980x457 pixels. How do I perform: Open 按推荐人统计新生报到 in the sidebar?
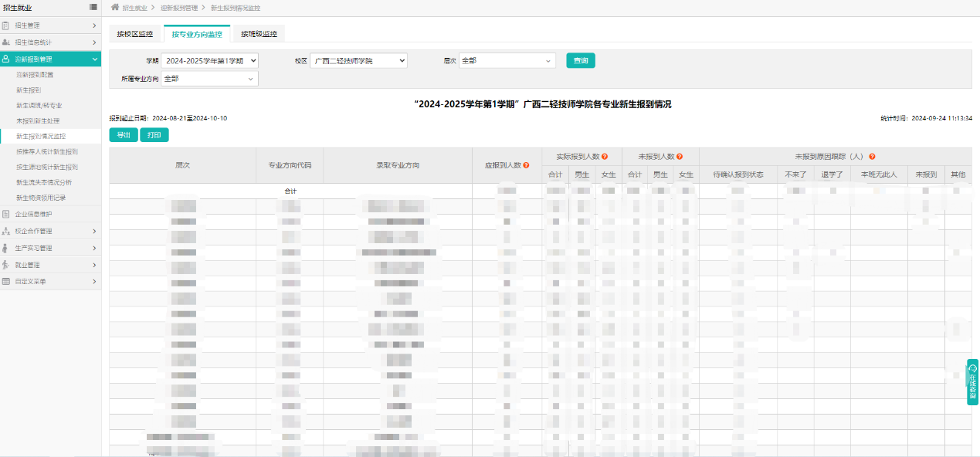[46, 151]
